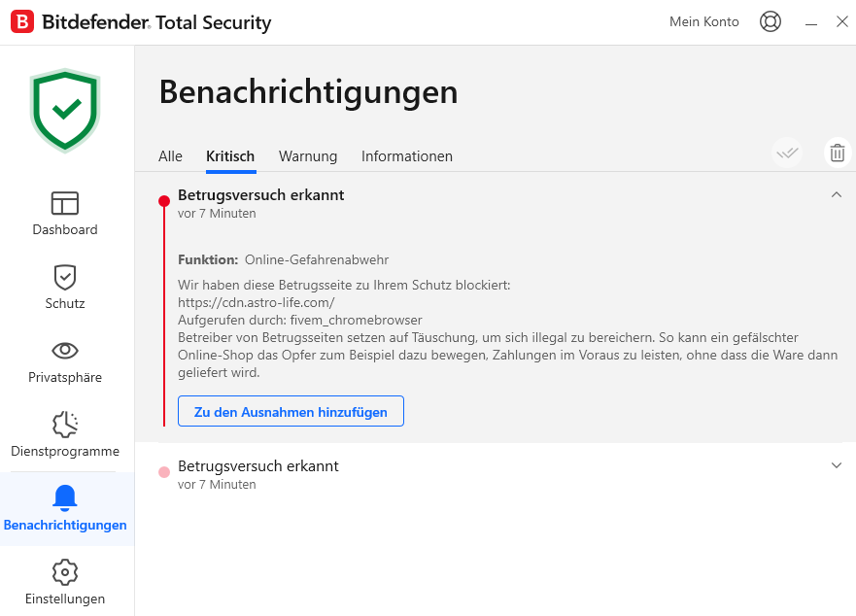856x616 pixels.
Task: Click the support lifebuoy icon
Action: click(770, 21)
